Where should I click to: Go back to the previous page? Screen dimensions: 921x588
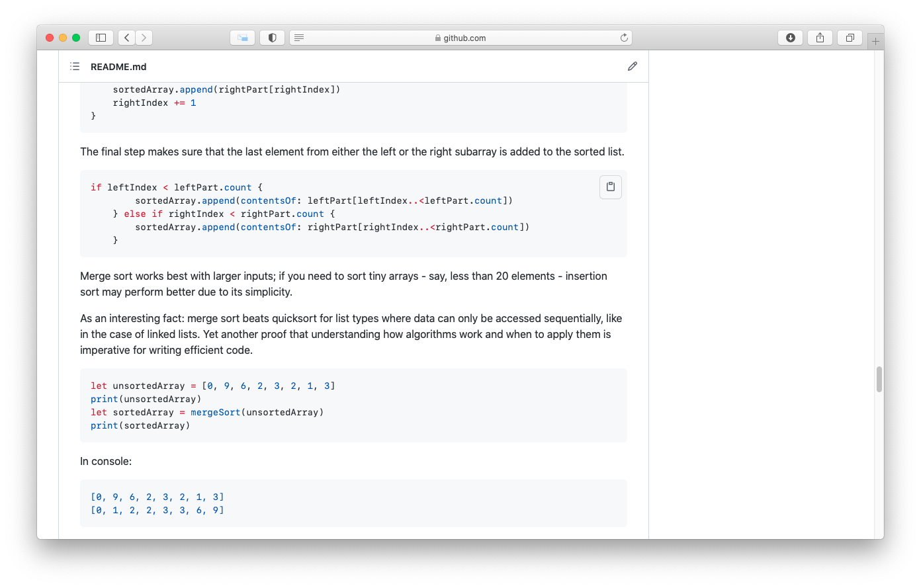click(x=127, y=38)
